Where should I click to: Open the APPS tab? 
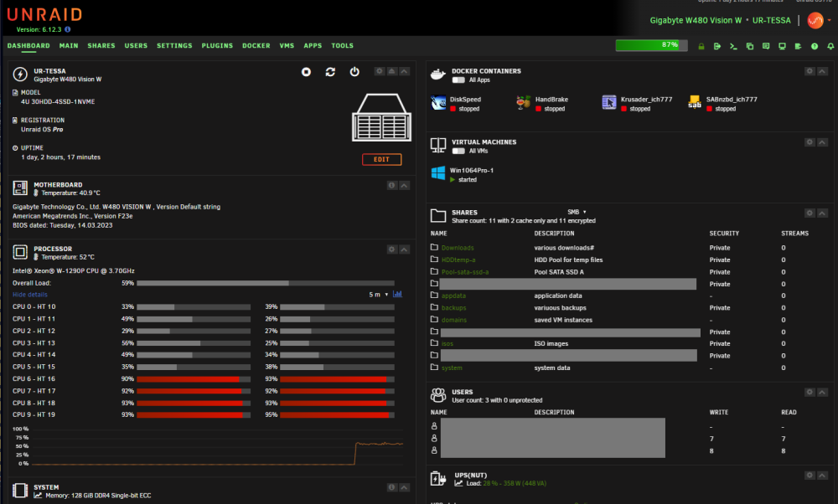[313, 46]
